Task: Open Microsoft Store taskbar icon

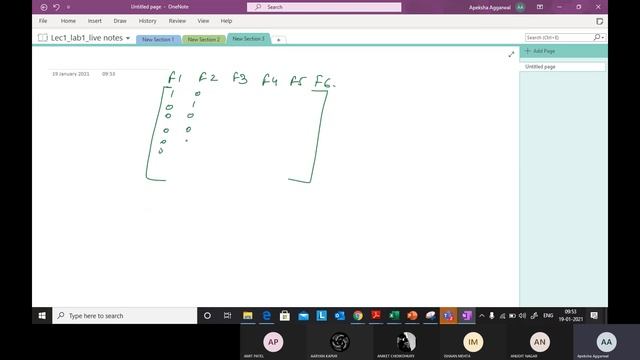Action: coord(285,316)
